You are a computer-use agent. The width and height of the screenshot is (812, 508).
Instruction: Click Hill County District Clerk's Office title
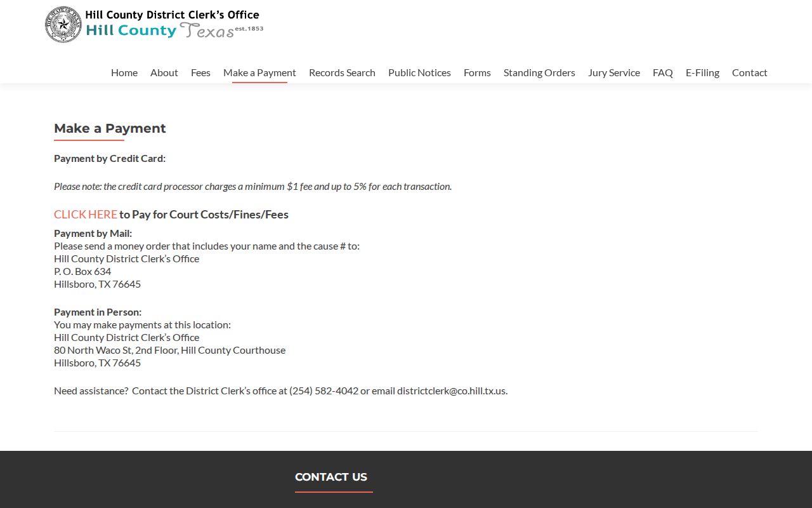point(172,15)
